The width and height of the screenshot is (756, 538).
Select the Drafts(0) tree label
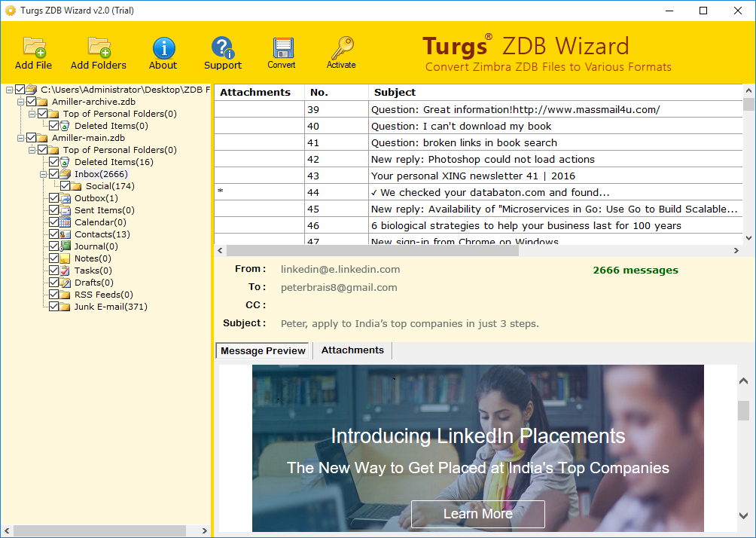pyautogui.click(x=94, y=283)
